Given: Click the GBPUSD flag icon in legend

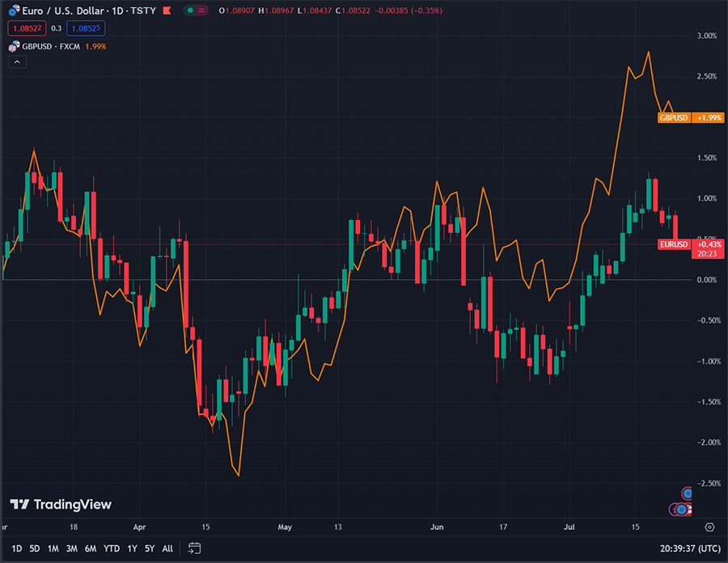Looking at the screenshot, I should pyautogui.click(x=14, y=46).
